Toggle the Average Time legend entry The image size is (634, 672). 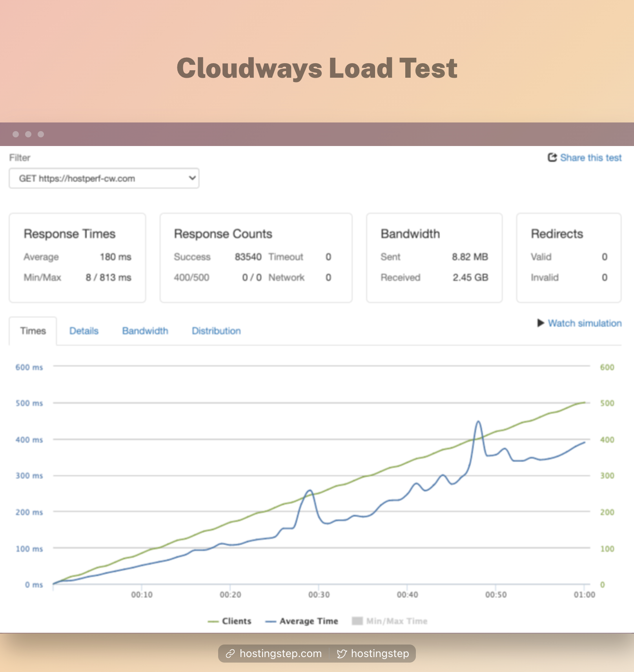tap(302, 621)
